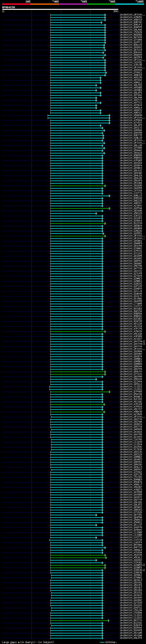Screen dimensions: 146x644
Task: Click the white query length bar
Action: tap(60, 10)
